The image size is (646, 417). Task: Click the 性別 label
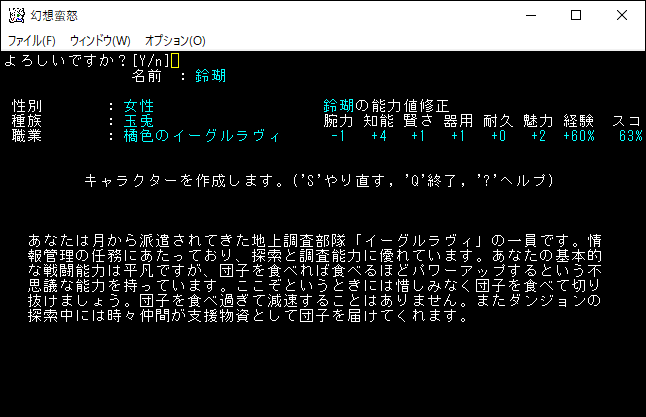click(x=28, y=106)
